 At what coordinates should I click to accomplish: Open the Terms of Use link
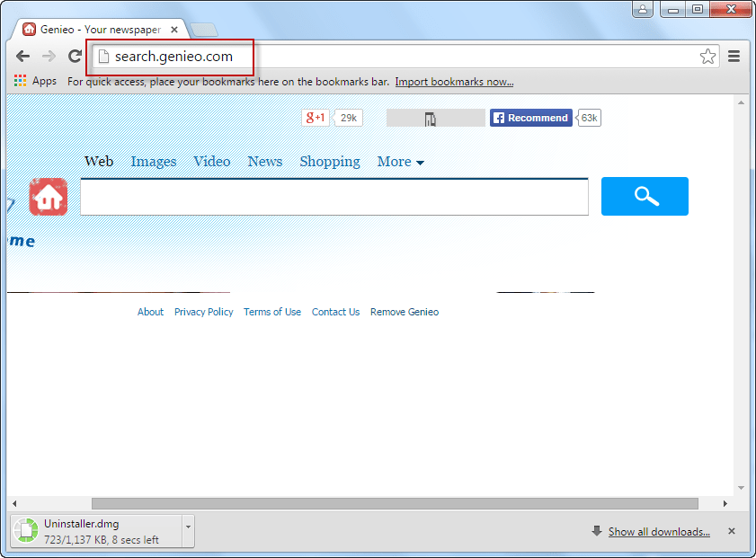click(272, 312)
